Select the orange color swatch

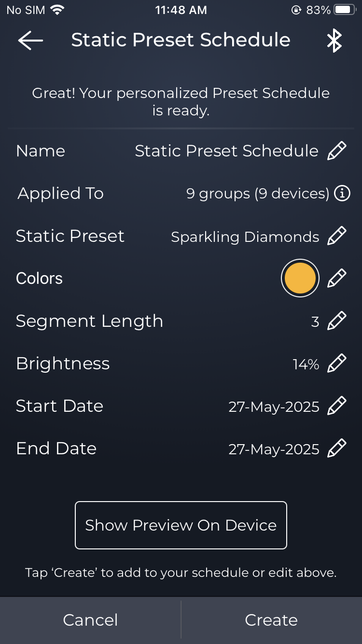point(300,279)
